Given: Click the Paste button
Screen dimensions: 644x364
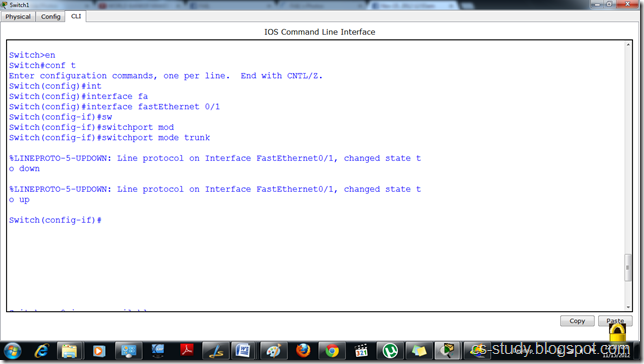Looking at the screenshot, I should click(615, 321).
